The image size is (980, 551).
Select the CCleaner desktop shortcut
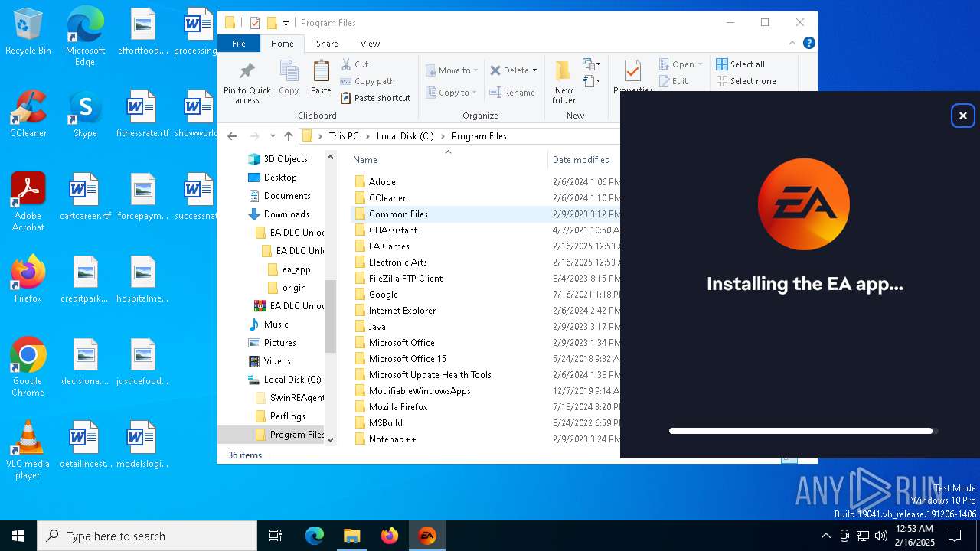28,114
